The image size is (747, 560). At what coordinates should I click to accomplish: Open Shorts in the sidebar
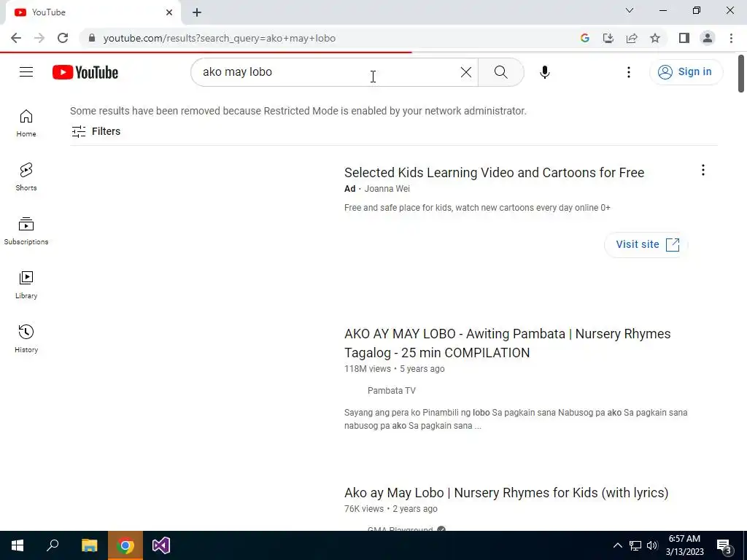(26, 177)
